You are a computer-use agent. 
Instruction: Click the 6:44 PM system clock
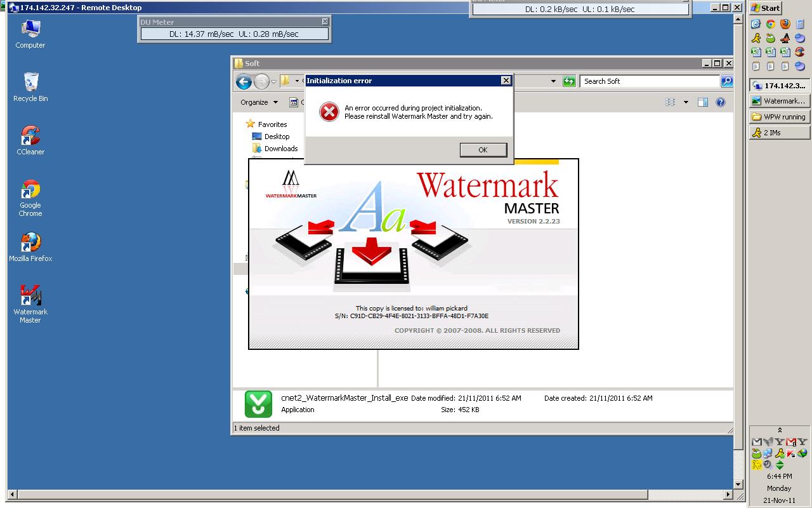click(x=779, y=476)
